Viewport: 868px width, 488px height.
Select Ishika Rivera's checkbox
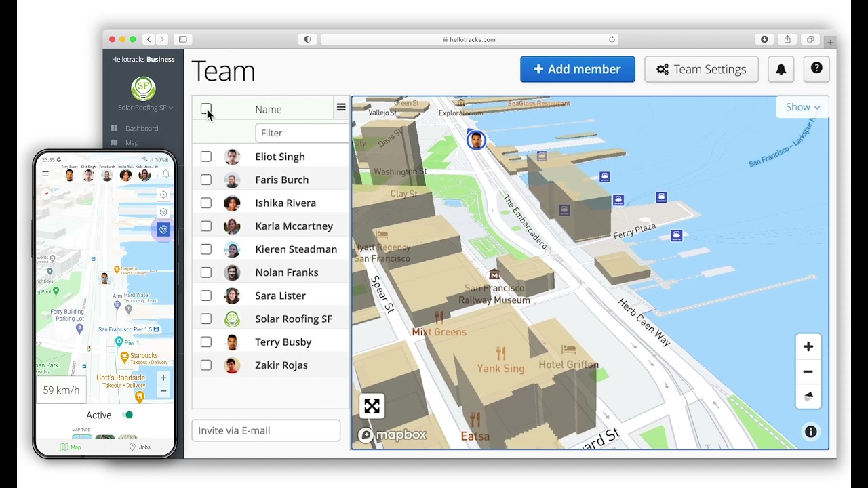(206, 203)
